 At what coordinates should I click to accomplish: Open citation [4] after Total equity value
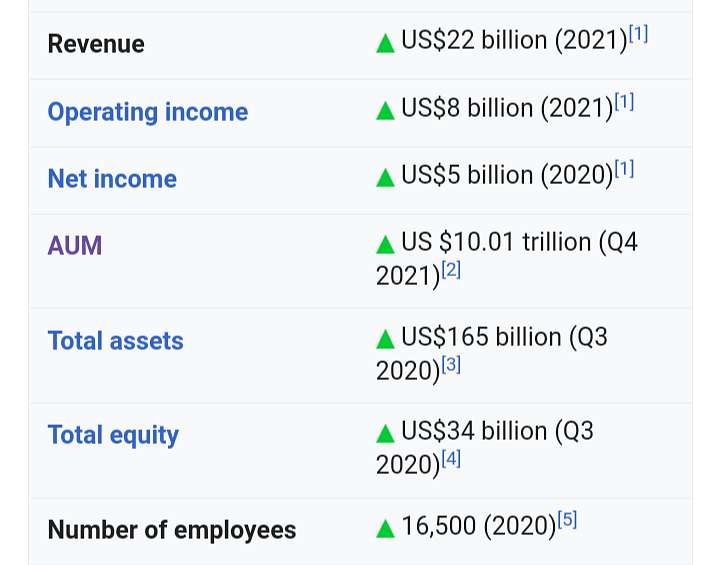[x=451, y=458]
